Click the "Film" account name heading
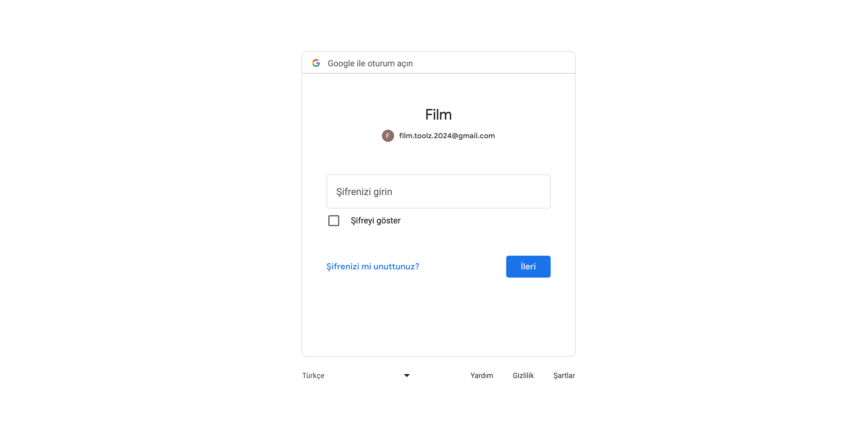Image resolution: width=868 pixels, height=431 pixels. coord(438,114)
